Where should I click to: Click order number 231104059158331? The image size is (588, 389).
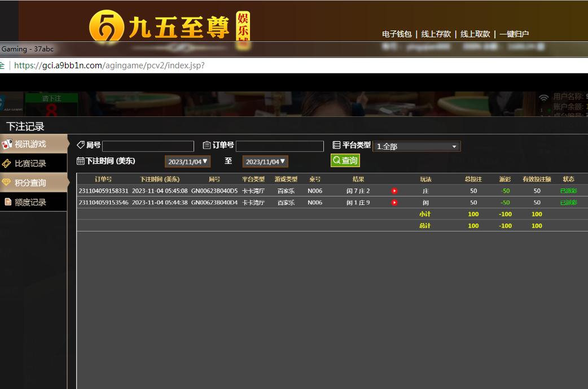(103, 191)
